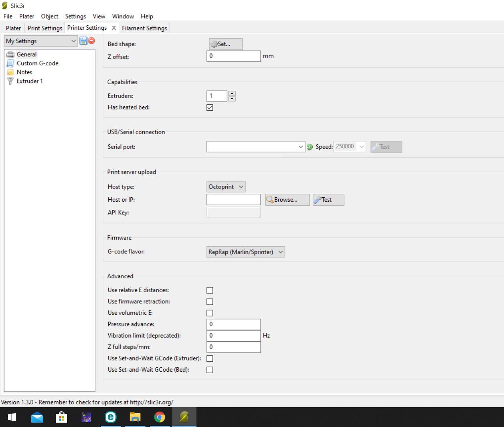Click the Bed shape Set button
The width and height of the screenshot is (504, 427).
pos(225,44)
